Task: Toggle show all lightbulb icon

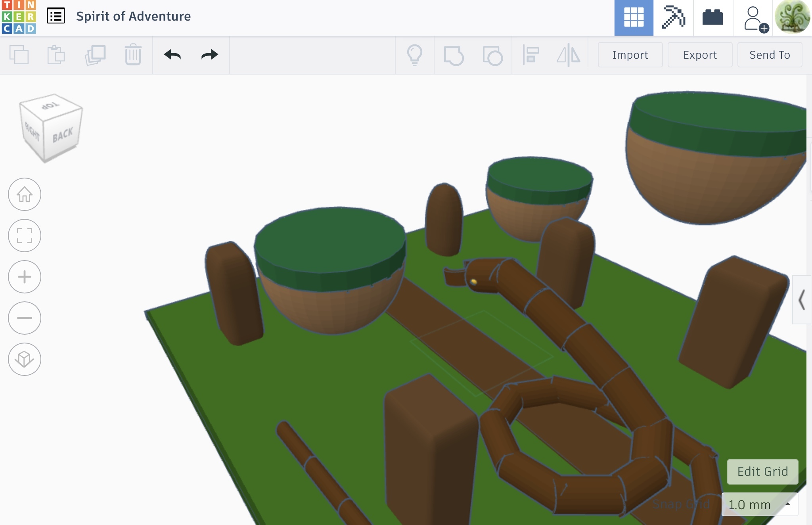Action: 415,55
